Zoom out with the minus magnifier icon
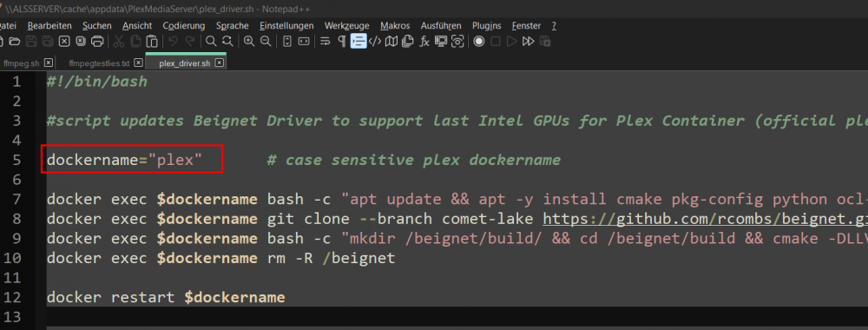The height and width of the screenshot is (330, 868). tap(266, 41)
